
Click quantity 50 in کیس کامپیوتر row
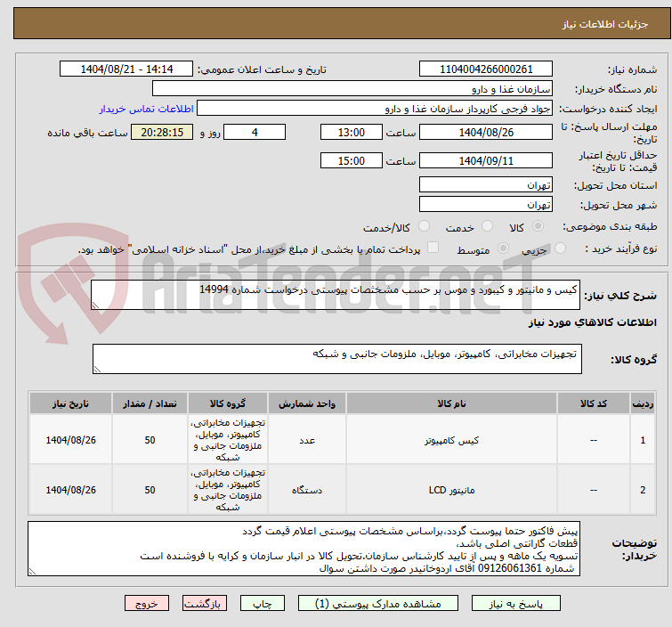[x=150, y=441]
